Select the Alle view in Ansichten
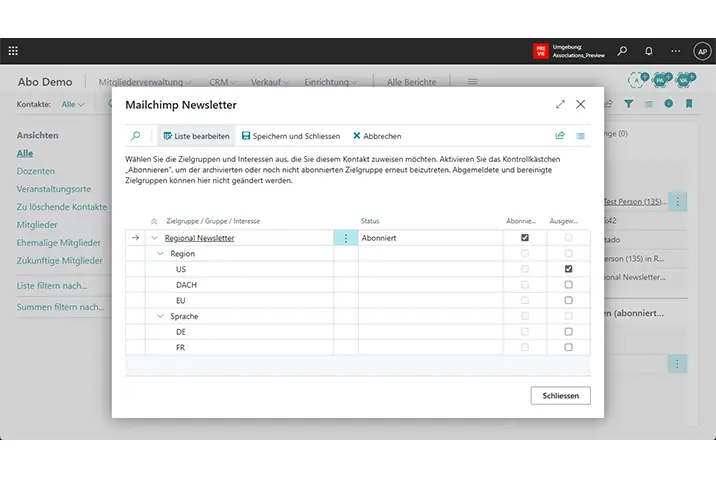 tap(25, 153)
